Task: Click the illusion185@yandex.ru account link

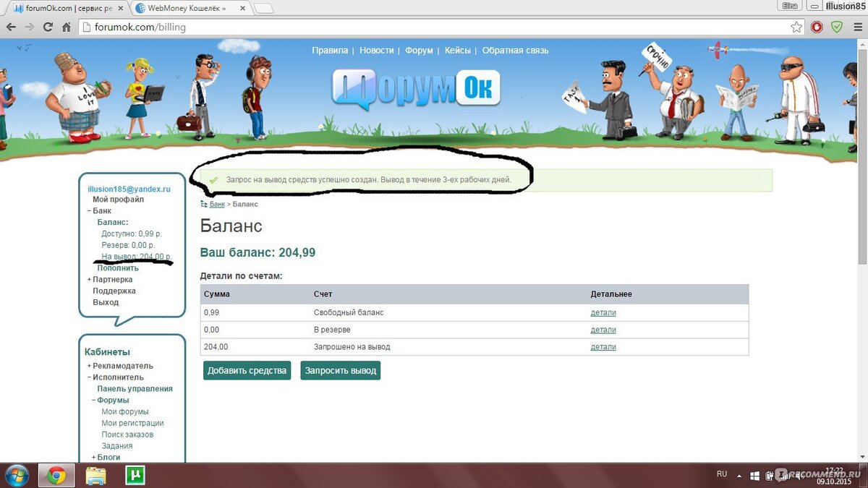Action: (129, 189)
